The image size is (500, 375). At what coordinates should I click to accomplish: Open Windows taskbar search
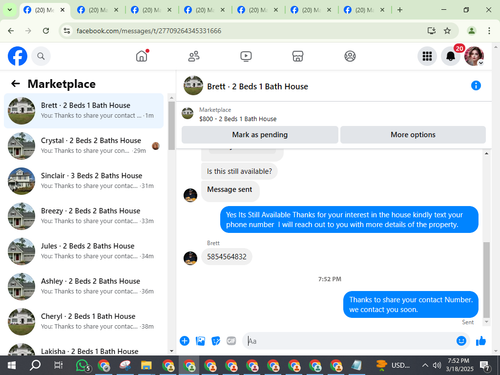35,366
